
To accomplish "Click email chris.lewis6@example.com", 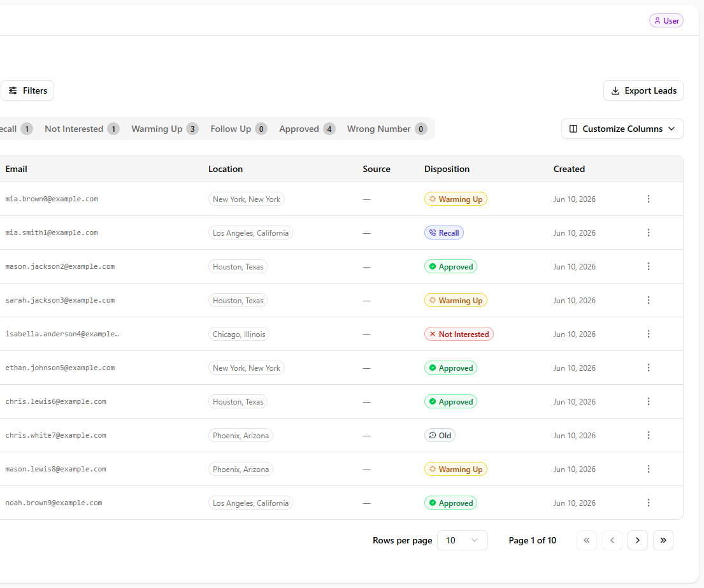I will (55, 401).
